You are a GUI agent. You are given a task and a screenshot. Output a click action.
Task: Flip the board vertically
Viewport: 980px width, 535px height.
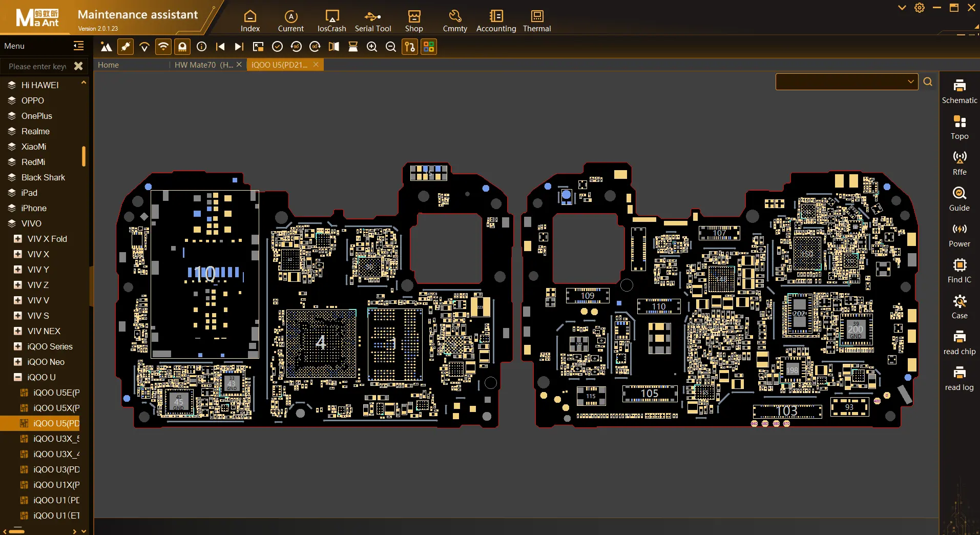(353, 47)
